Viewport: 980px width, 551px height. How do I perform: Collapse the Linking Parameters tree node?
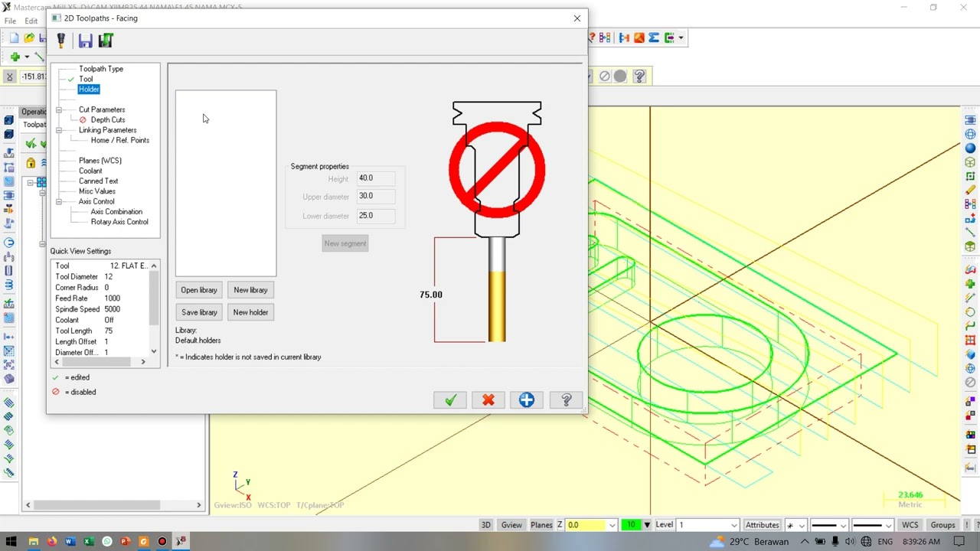pyautogui.click(x=59, y=130)
